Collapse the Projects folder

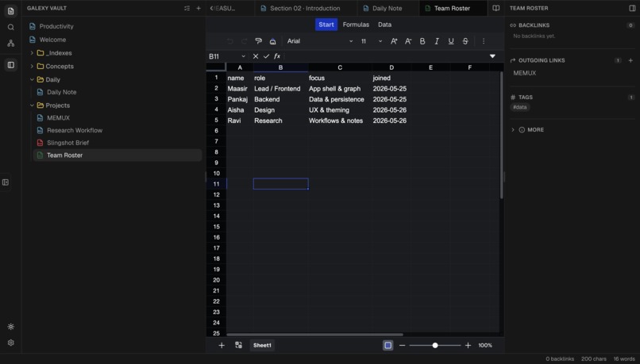[x=32, y=105]
